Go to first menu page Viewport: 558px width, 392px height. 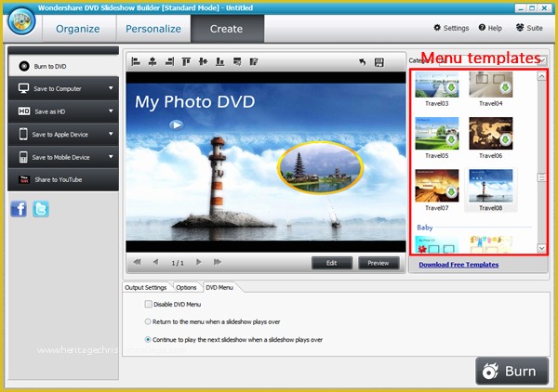point(137,262)
